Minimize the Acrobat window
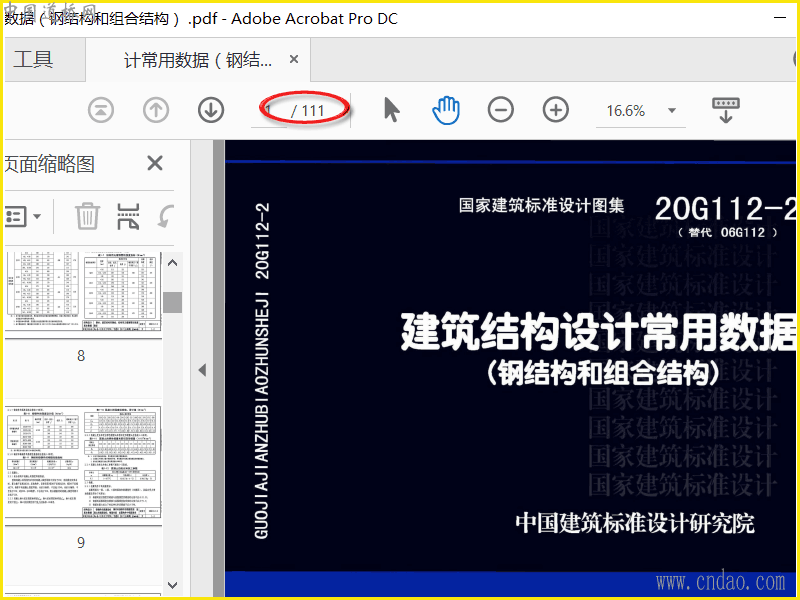Viewport: 800px width, 600px height. [x=779, y=18]
